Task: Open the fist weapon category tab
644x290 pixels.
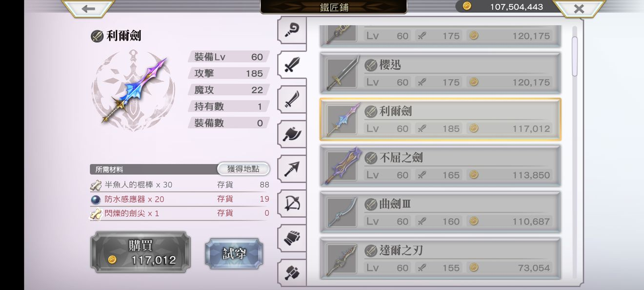Action: pos(292,238)
